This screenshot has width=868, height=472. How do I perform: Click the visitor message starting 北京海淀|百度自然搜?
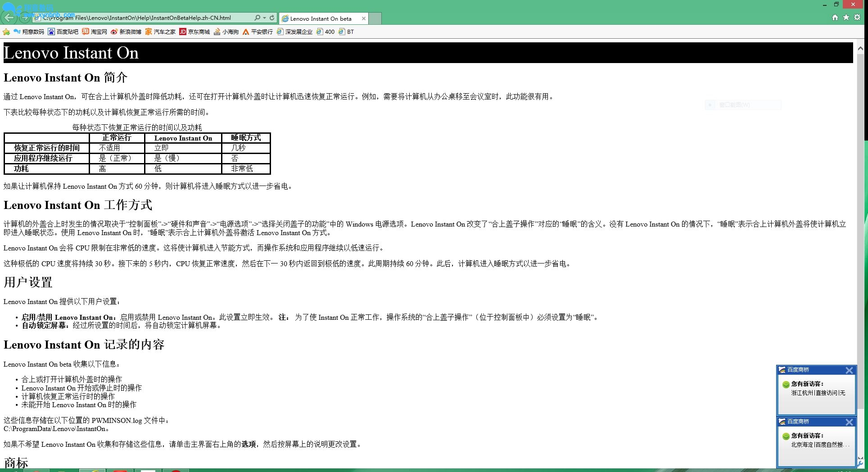[x=820, y=445]
